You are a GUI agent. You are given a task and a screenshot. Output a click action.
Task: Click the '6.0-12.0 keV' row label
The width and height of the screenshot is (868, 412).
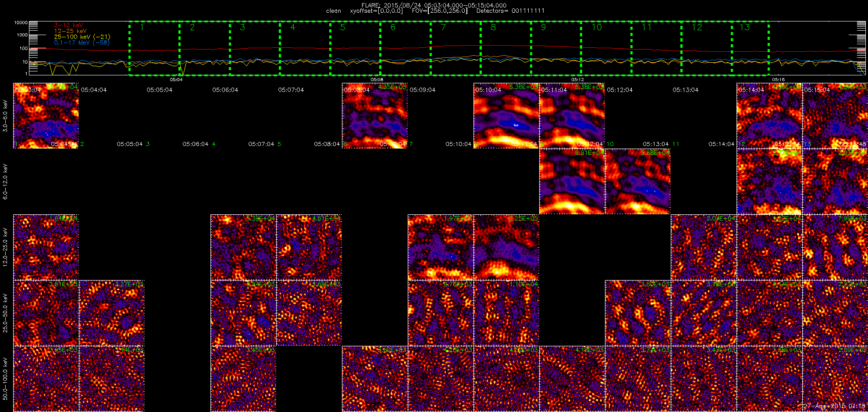5,181
